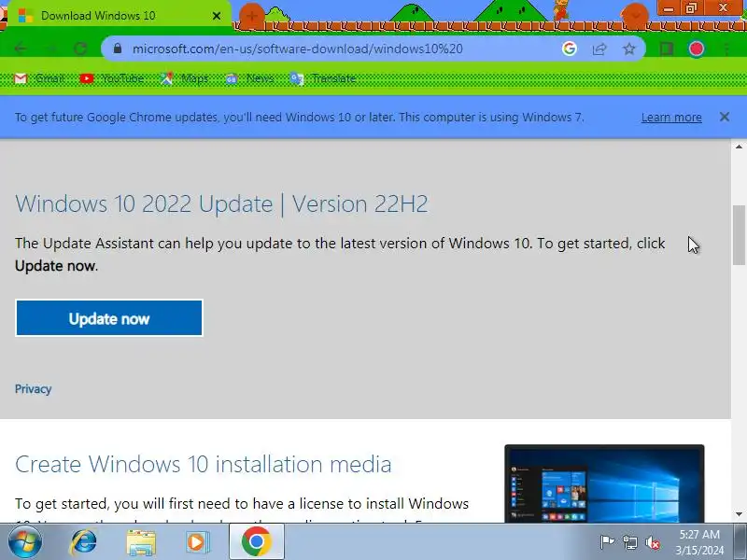Open the Gmail bookmark
Screen dimensions: 747x560
point(39,78)
